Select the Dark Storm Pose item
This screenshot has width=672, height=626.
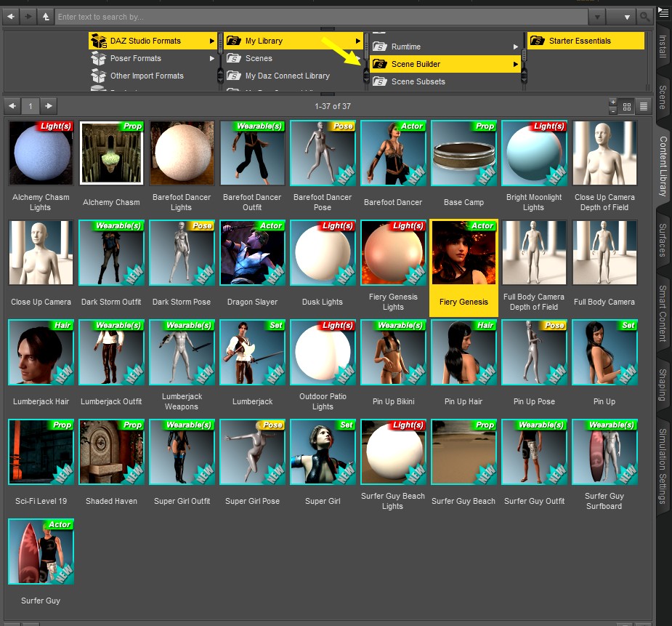[x=182, y=252]
